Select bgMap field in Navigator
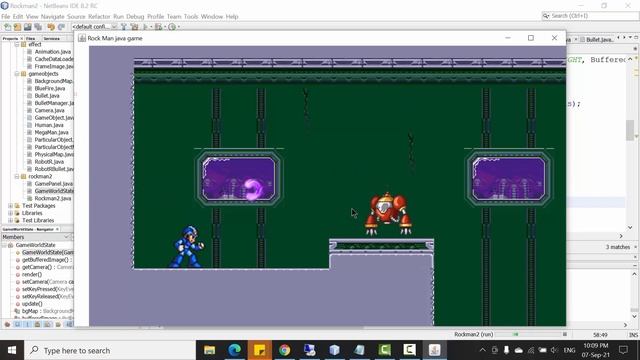The height and width of the screenshot is (360, 640). click(x=47, y=311)
